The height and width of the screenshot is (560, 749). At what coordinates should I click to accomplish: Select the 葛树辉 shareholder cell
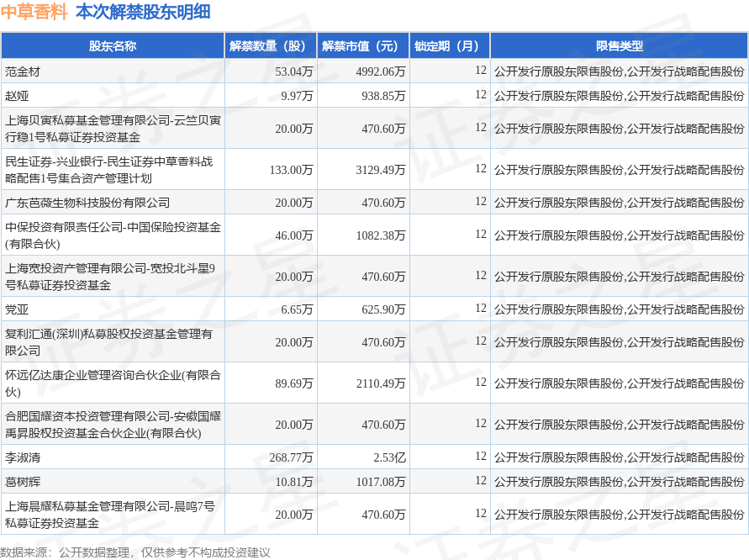pos(22,482)
